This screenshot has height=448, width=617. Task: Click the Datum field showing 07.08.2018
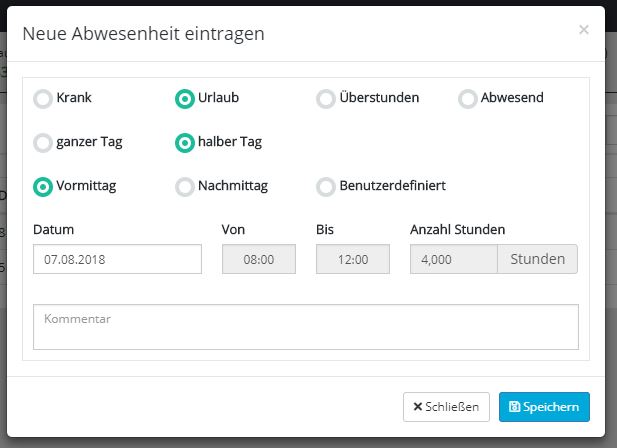pyautogui.click(x=117, y=259)
